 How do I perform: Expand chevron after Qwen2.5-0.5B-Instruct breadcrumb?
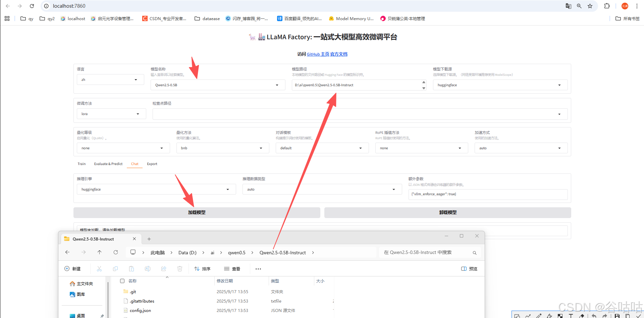point(313,253)
